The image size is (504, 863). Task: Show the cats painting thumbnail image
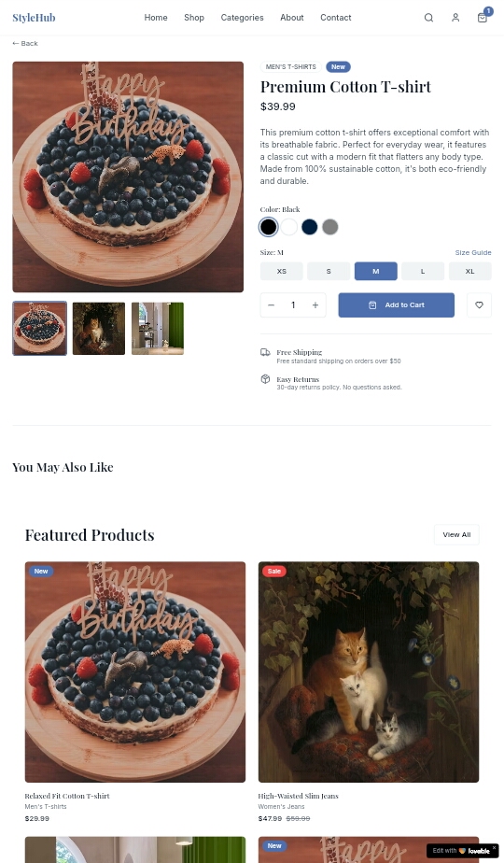99,329
